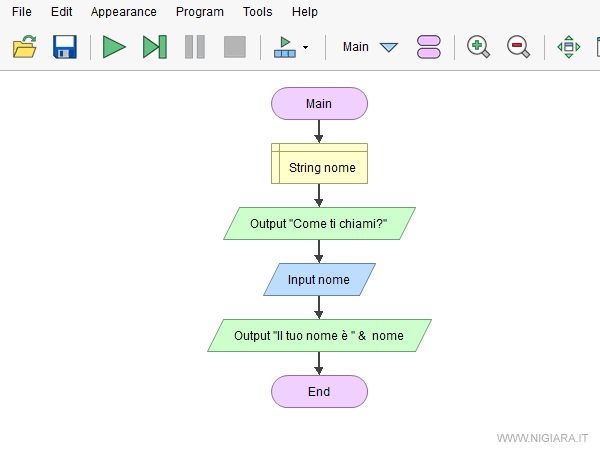Screen dimensions: 600x450
Task: Click the Zoom Out magnifier icon
Action: (518, 46)
